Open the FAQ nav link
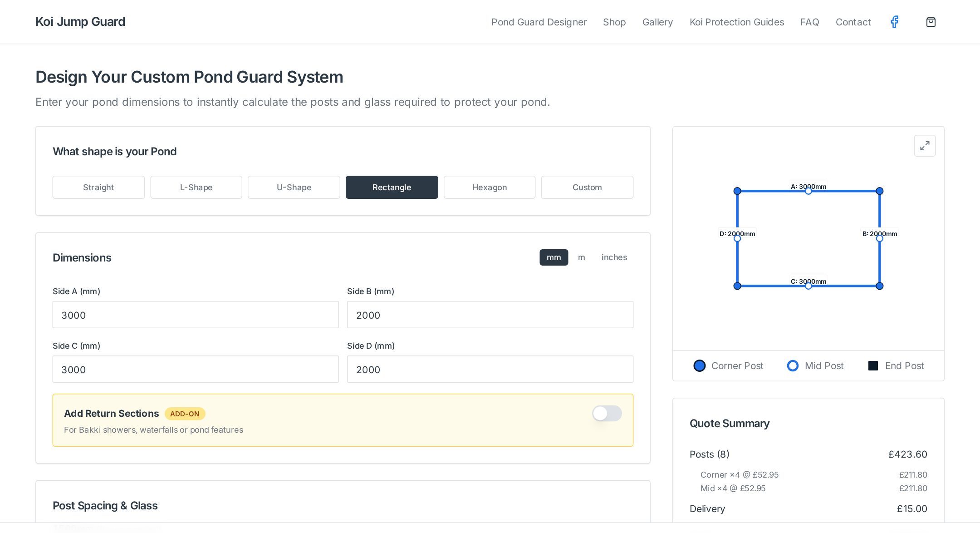 click(x=810, y=22)
